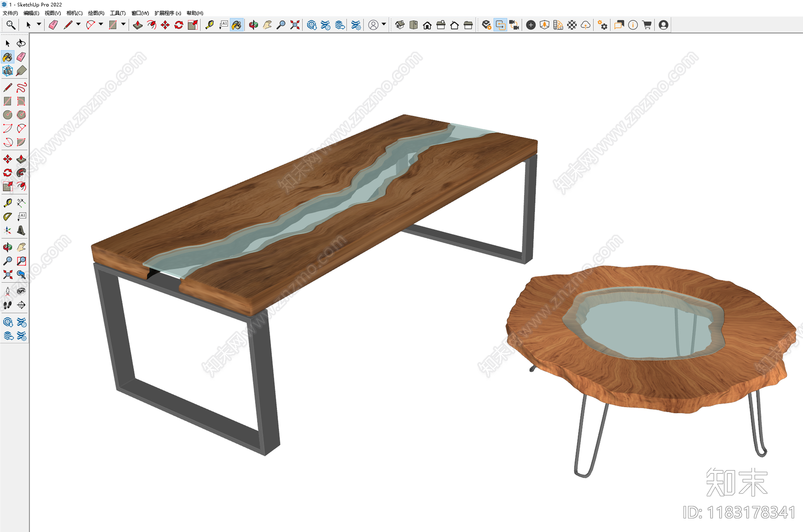Expand the Line tool dropdown arrow
This screenshot has height=532, width=803.
coord(78,24)
